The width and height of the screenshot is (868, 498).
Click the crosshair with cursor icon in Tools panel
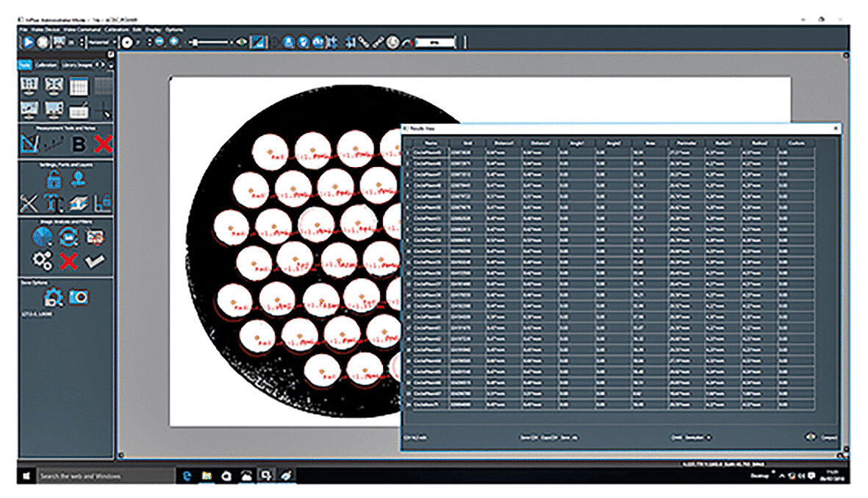click(103, 110)
